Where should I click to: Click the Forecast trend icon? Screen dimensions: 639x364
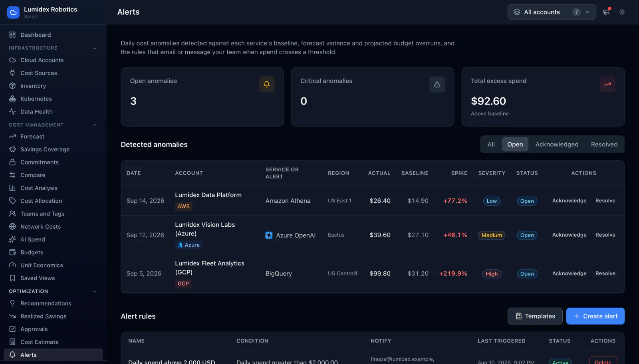point(12,136)
